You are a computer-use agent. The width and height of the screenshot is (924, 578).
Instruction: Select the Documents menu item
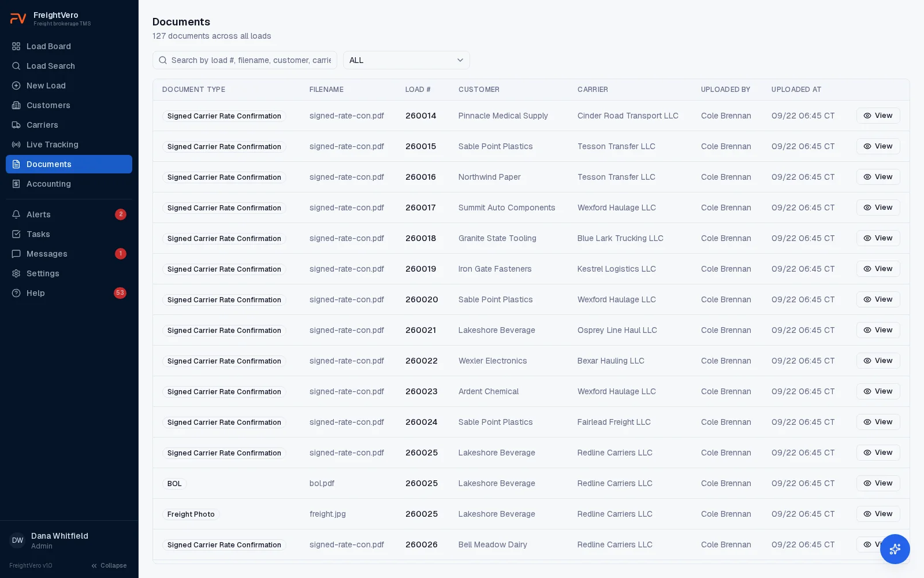tap(69, 164)
